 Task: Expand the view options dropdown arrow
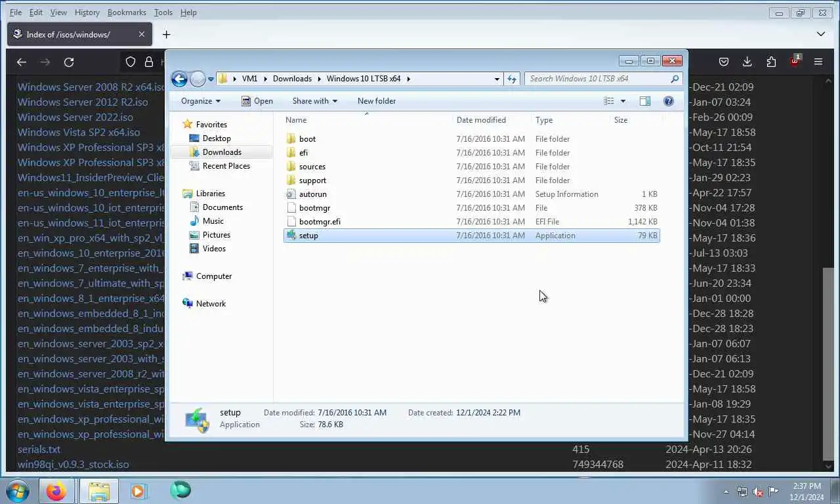pyautogui.click(x=623, y=101)
